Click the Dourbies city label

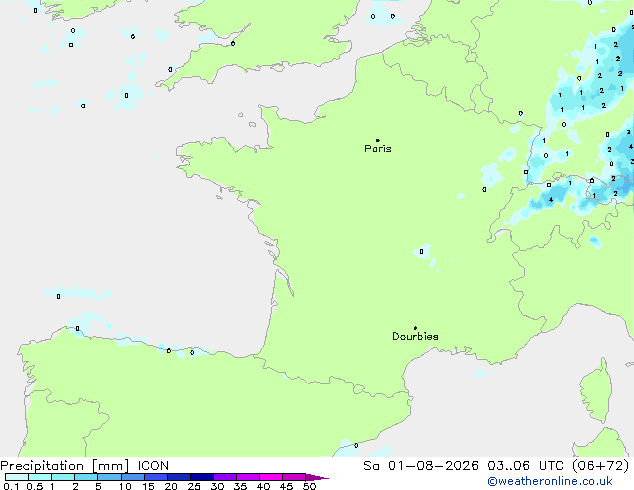(x=415, y=336)
